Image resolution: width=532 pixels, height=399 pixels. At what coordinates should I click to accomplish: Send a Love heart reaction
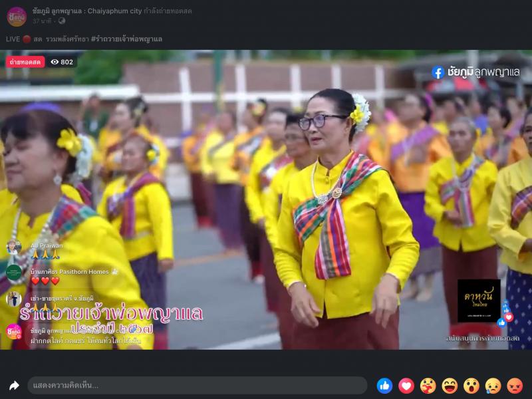click(x=406, y=386)
